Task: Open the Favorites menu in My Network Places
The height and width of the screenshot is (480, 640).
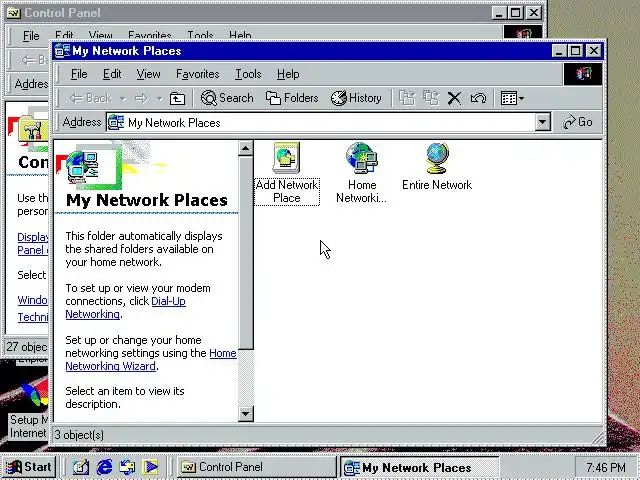Action: click(198, 74)
